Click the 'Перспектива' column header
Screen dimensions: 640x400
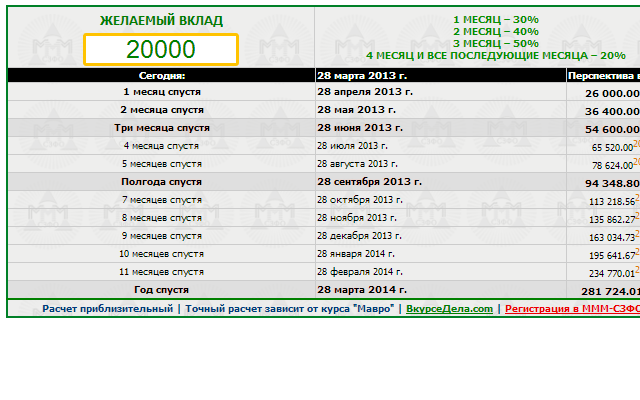click(x=603, y=76)
